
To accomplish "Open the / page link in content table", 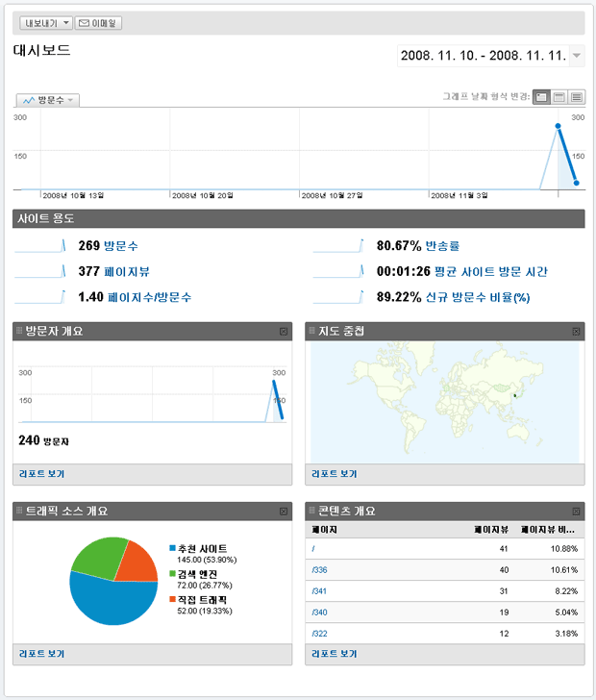I will tap(313, 549).
